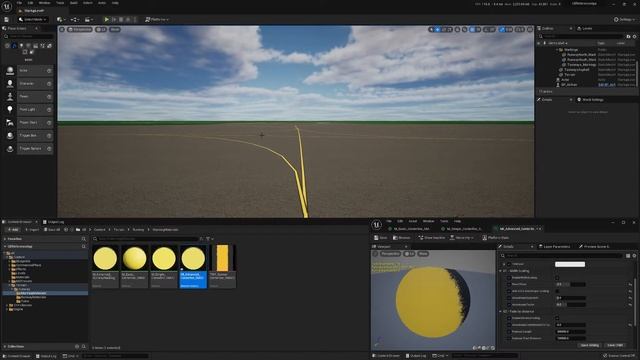This screenshot has width=640, height=360.
Task: Expand the Favorites section in Content Browser
Action: click(5, 239)
